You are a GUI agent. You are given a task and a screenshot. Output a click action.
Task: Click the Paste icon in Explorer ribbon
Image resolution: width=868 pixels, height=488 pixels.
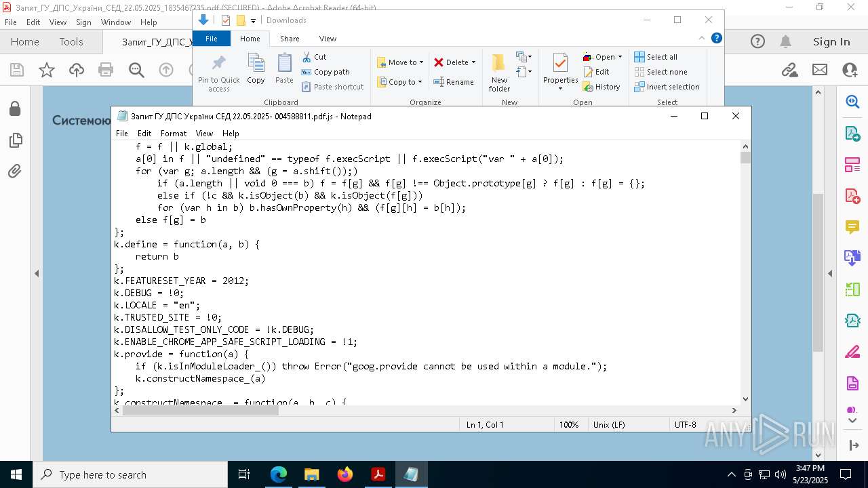pos(284,68)
